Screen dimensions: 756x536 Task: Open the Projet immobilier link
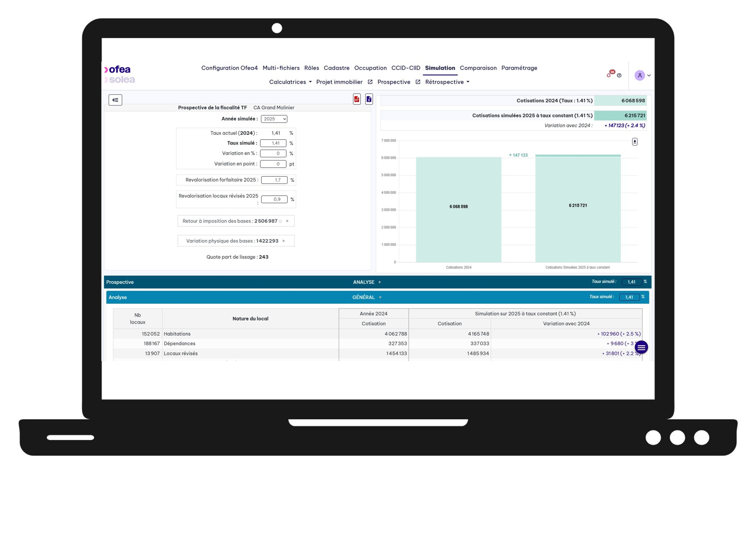click(x=339, y=82)
